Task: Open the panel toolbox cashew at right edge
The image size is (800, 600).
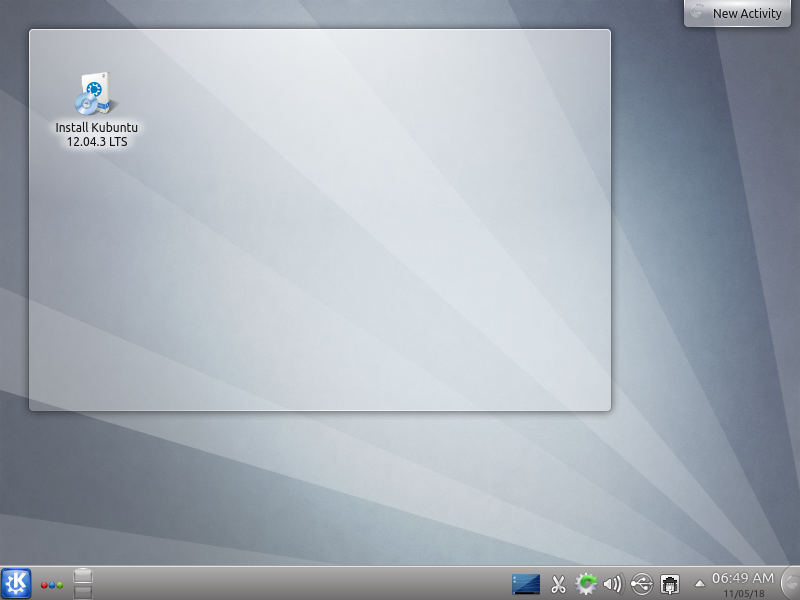Action: click(x=790, y=583)
